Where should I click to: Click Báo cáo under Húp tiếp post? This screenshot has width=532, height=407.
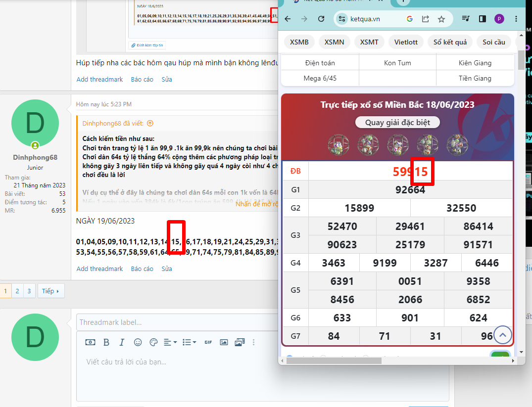tap(142, 79)
